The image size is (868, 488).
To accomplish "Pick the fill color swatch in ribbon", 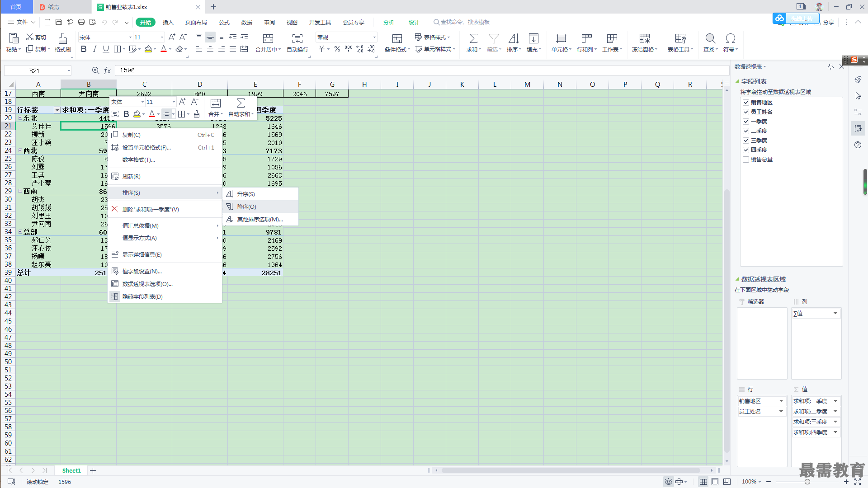I will click(148, 49).
